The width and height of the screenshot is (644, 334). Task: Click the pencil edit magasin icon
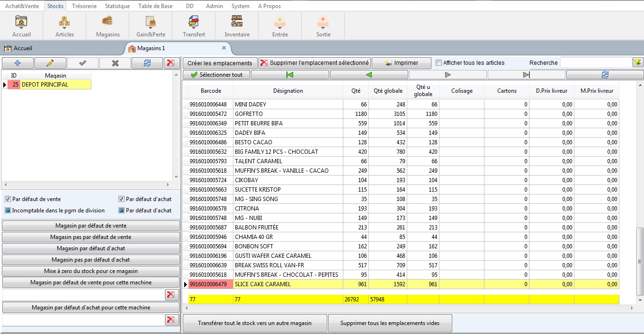(50, 63)
